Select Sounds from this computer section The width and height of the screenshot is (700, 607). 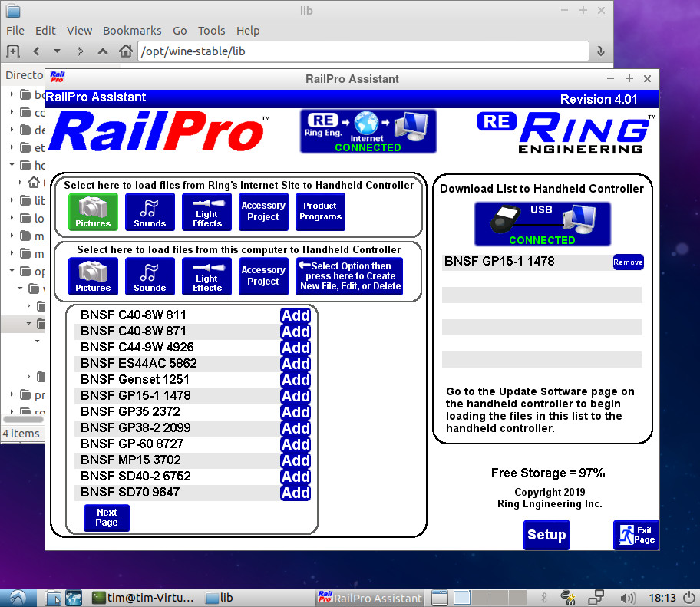[150, 276]
